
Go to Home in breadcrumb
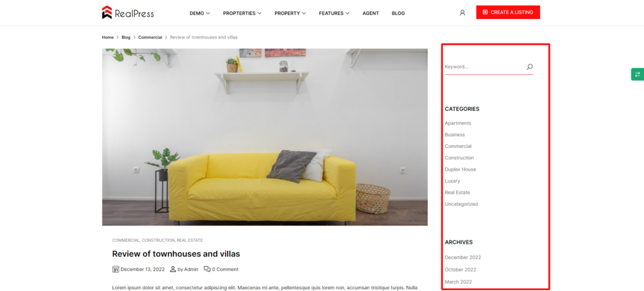108,37
